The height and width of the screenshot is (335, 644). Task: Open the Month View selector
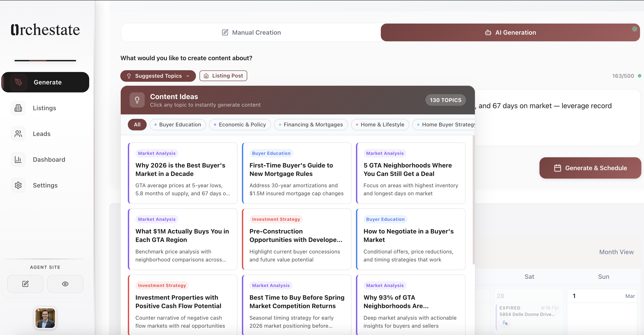[616, 252]
